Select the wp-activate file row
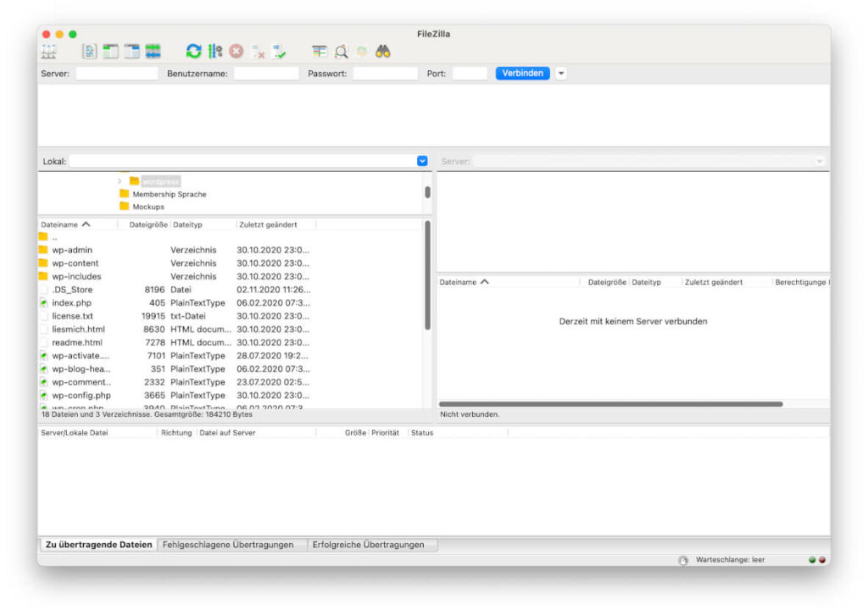 tap(231, 356)
